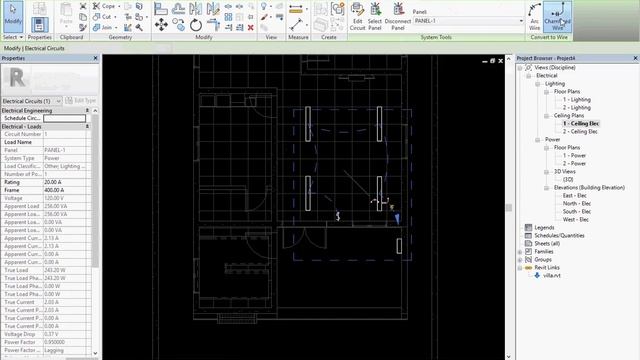Click the Load Name value field

coord(64,142)
